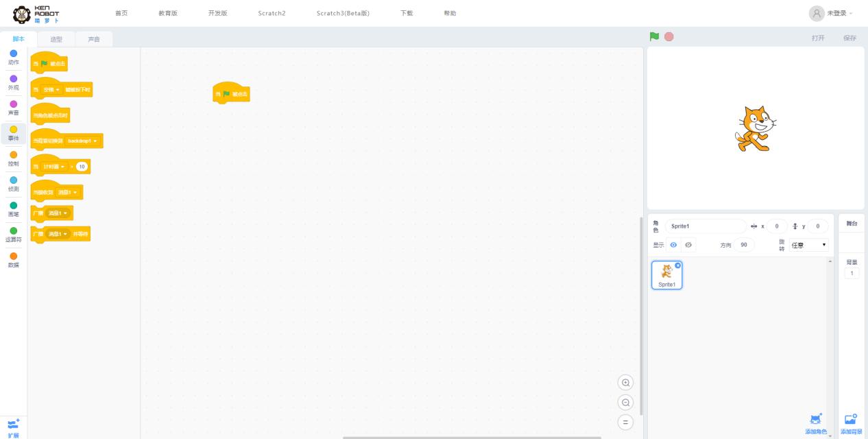Switch to the 造型 costumes tab

pos(56,39)
